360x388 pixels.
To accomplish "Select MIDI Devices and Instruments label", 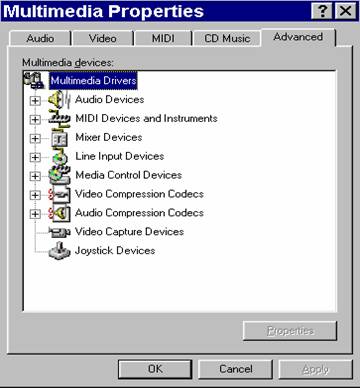I will [x=146, y=118].
